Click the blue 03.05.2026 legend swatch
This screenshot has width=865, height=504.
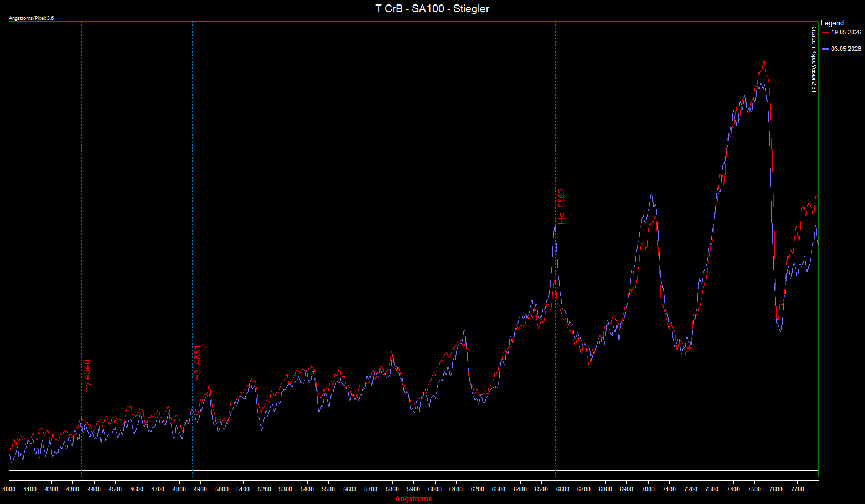826,49
